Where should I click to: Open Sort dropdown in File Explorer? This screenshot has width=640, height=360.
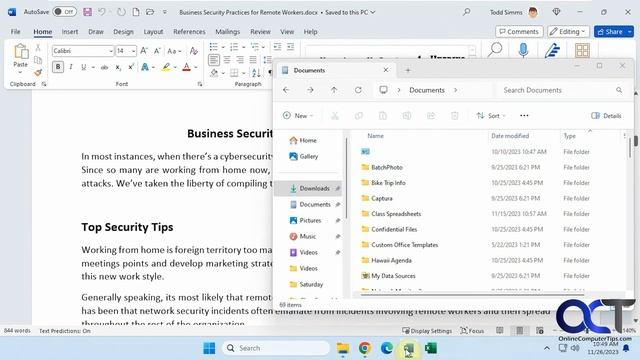(x=491, y=116)
